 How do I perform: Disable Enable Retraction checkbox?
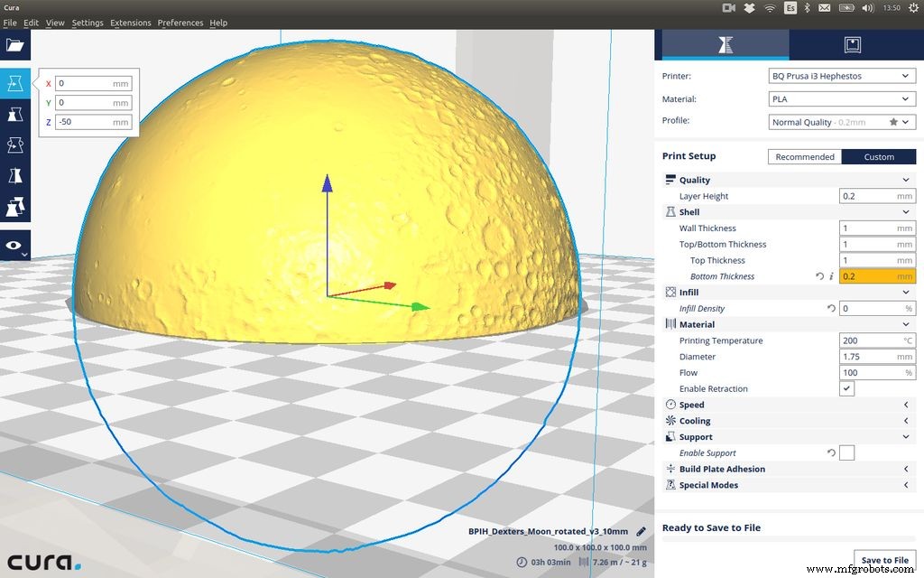click(846, 388)
